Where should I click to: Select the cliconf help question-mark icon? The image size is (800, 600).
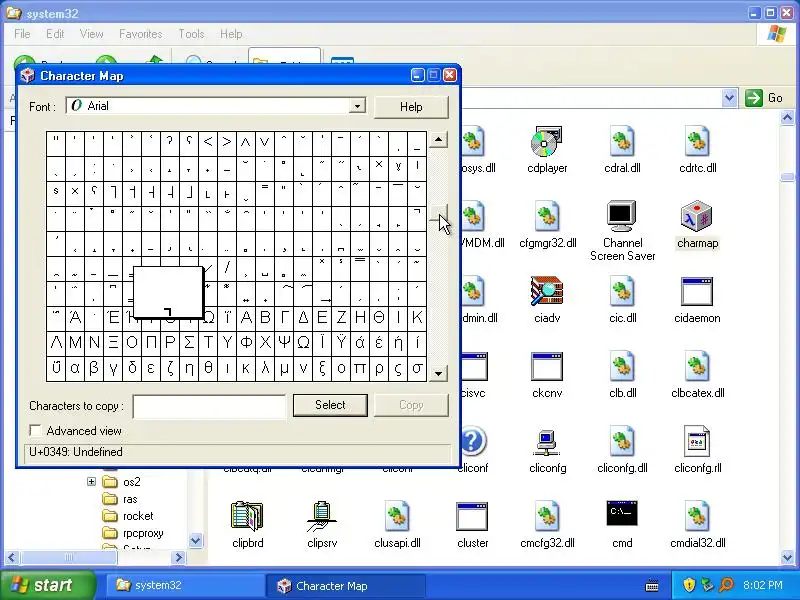click(x=473, y=441)
